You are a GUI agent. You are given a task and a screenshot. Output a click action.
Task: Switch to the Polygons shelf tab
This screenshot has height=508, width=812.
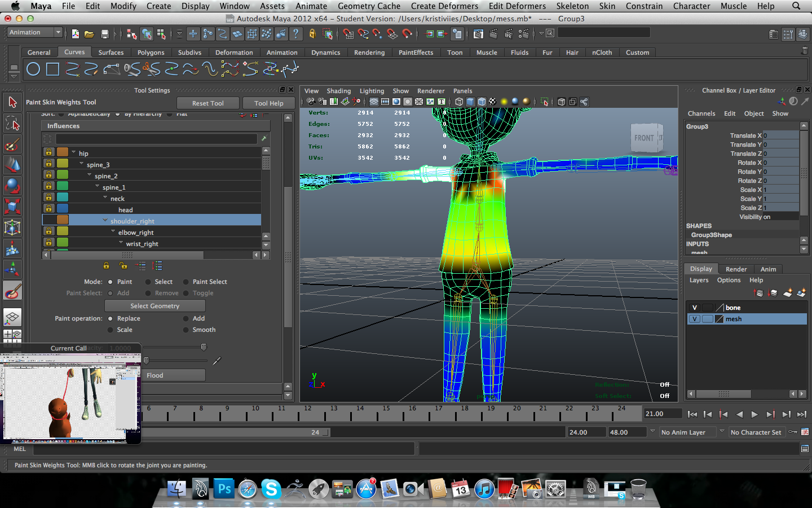151,52
